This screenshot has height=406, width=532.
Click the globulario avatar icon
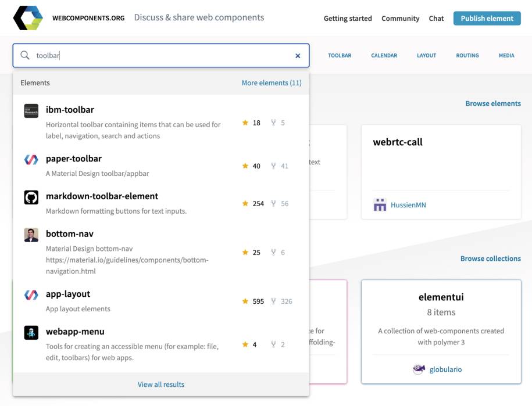[x=419, y=369]
